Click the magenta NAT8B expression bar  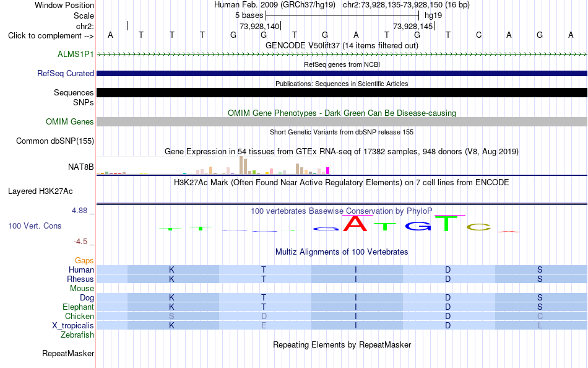[x=328, y=171]
